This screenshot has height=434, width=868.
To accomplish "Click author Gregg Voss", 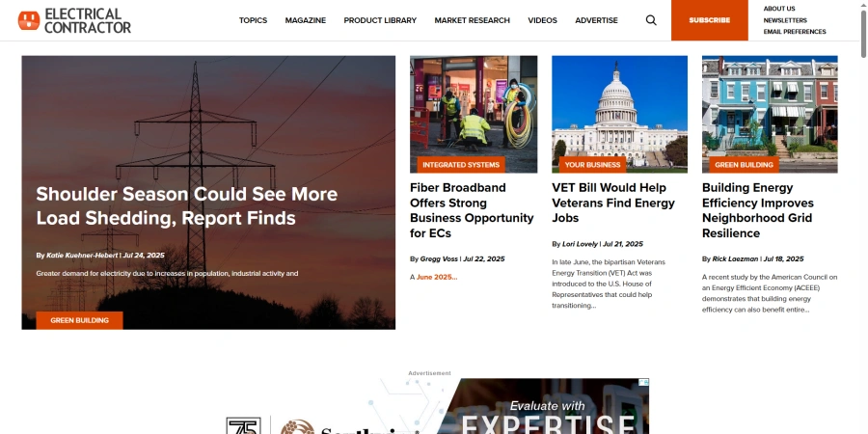I will tap(439, 258).
